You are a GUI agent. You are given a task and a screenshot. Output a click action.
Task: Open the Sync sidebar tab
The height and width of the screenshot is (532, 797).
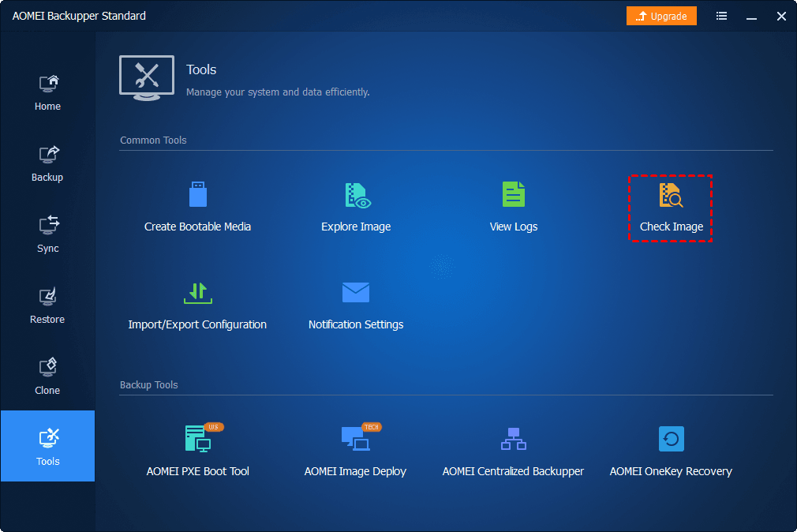48,234
